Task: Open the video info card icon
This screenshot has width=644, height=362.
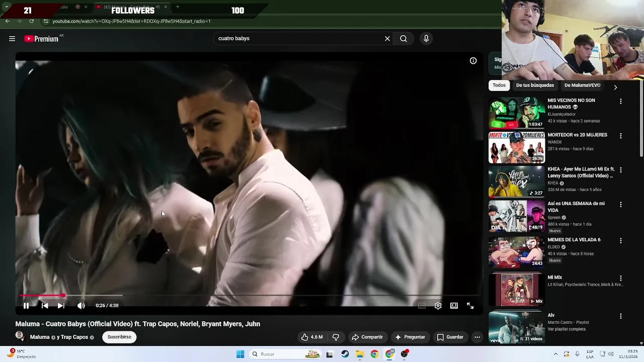Action: 473,61
